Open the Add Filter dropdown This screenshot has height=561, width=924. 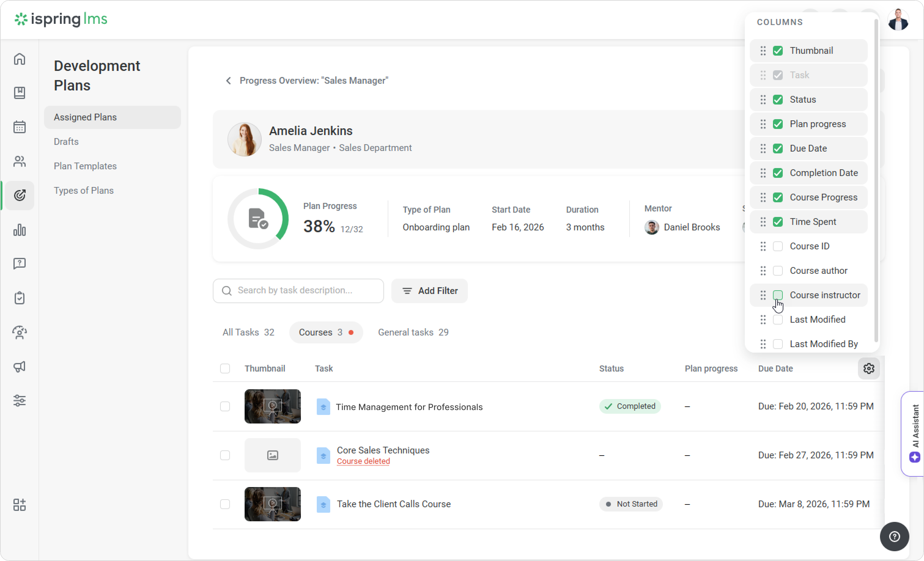429,291
